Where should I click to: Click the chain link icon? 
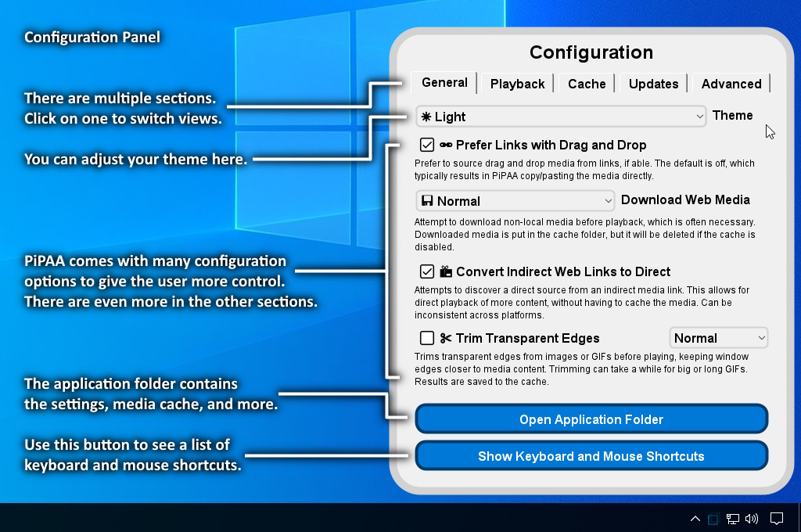[x=445, y=146]
